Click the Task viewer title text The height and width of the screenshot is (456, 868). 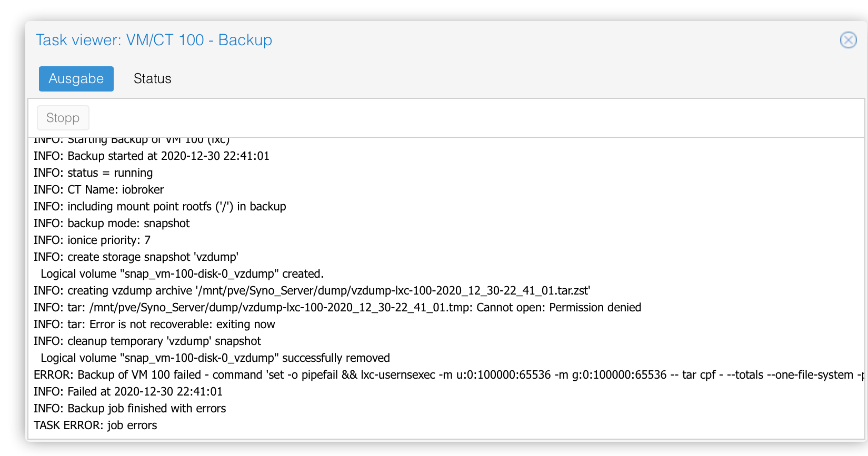pos(154,40)
